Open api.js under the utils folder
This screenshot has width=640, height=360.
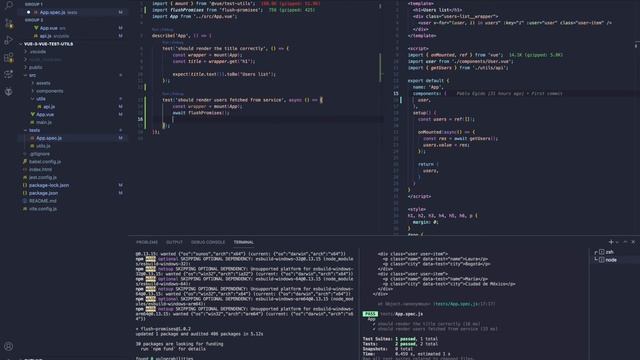(x=49, y=107)
